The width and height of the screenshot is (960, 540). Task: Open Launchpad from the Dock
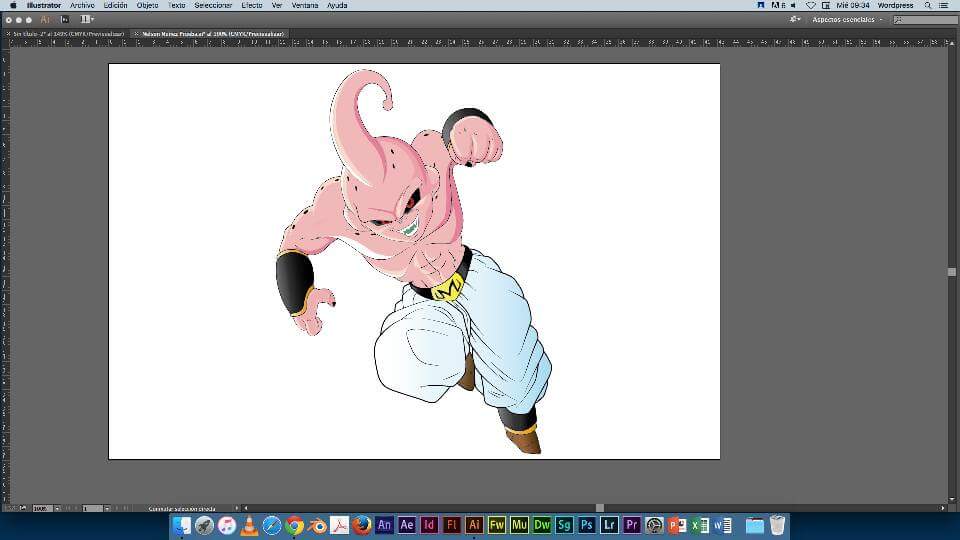pyautogui.click(x=204, y=525)
